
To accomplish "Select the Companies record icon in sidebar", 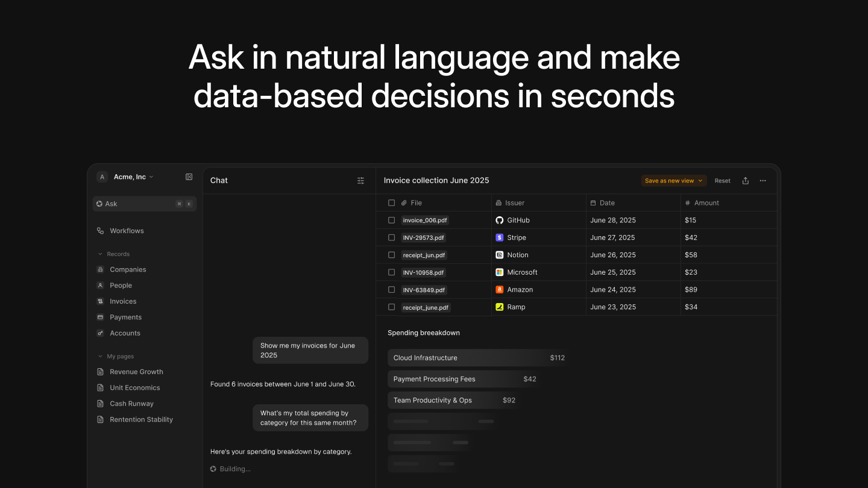I will [100, 269].
